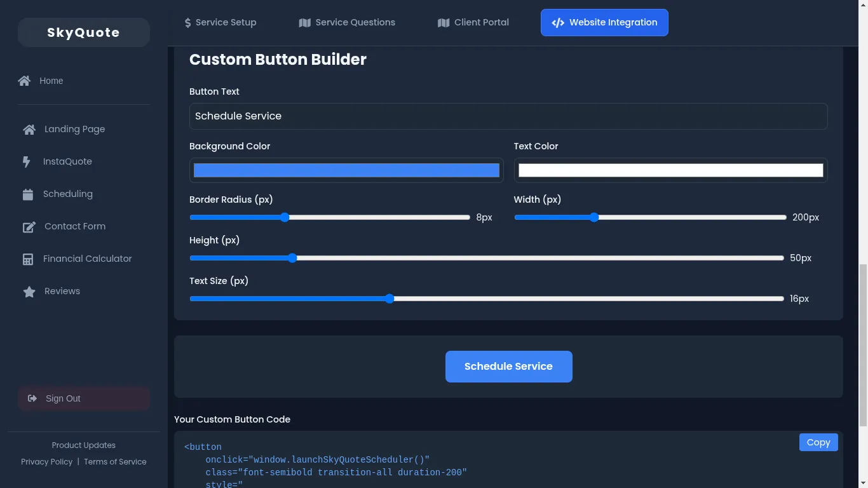The width and height of the screenshot is (868, 488).
Task: Click the InstaQuote lightning bolt icon
Action: point(27,162)
